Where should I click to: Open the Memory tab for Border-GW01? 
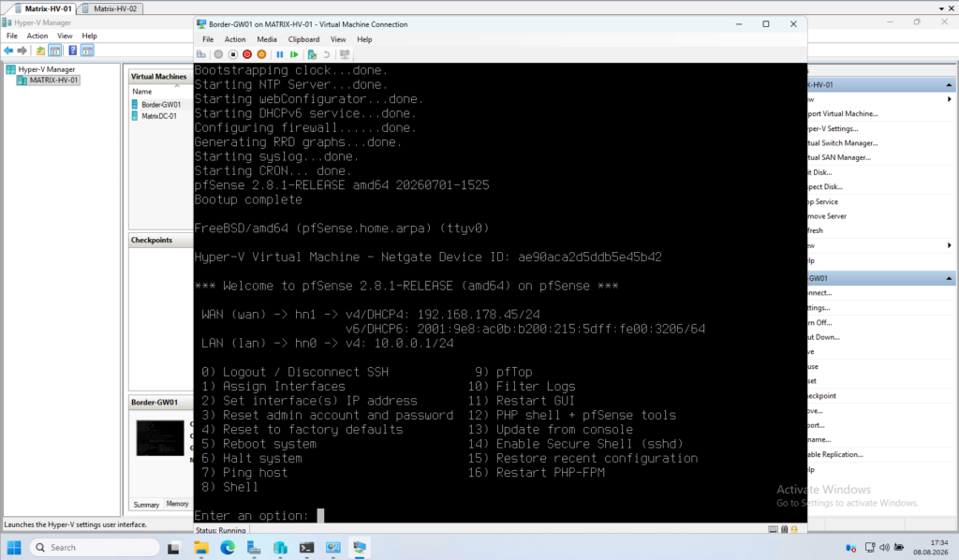click(177, 505)
